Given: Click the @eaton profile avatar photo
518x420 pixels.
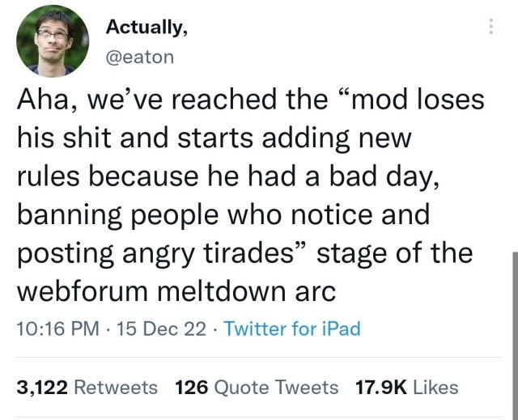Looking at the screenshot, I should coord(53,40).
